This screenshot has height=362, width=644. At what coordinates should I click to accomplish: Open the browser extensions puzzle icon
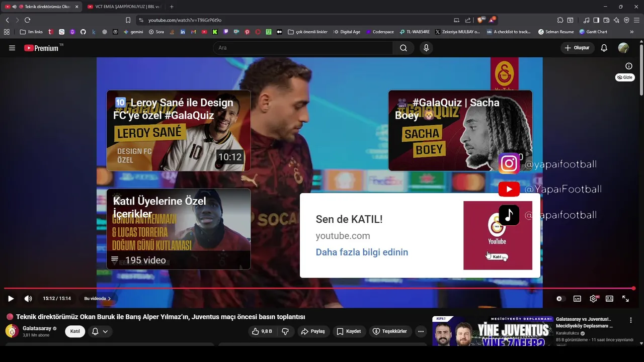(560, 20)
